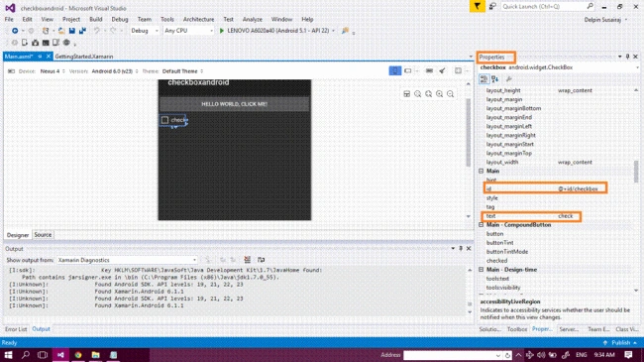
Task: Change Android 6.0 (v23) version selector
Action: [x=115, y=71]
